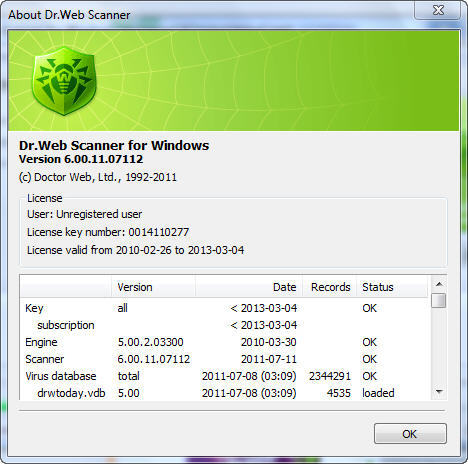This screenshot has height=464, width=468.
Task: Click the loaded status of drwtoday.vdb
Action: coord(378,393)
